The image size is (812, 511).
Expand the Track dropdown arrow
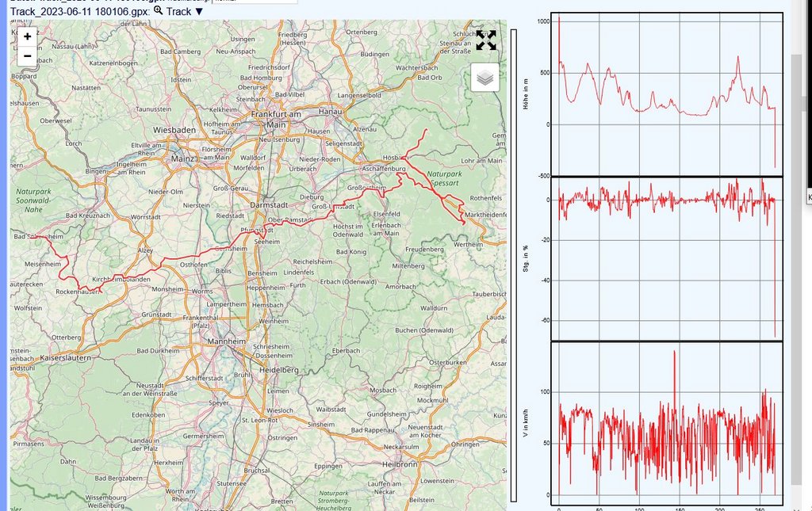[x=199, y=11]
